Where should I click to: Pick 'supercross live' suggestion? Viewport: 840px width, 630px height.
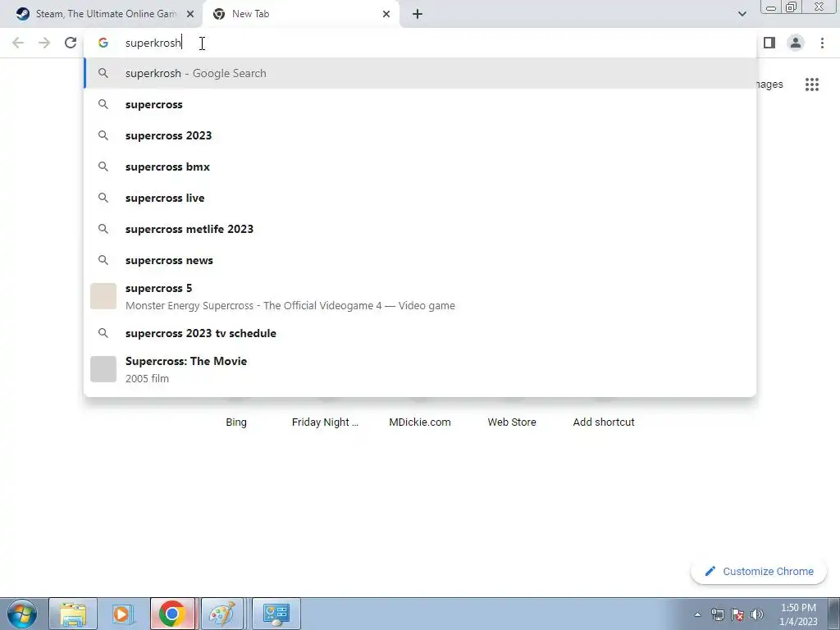pos(420,198)
